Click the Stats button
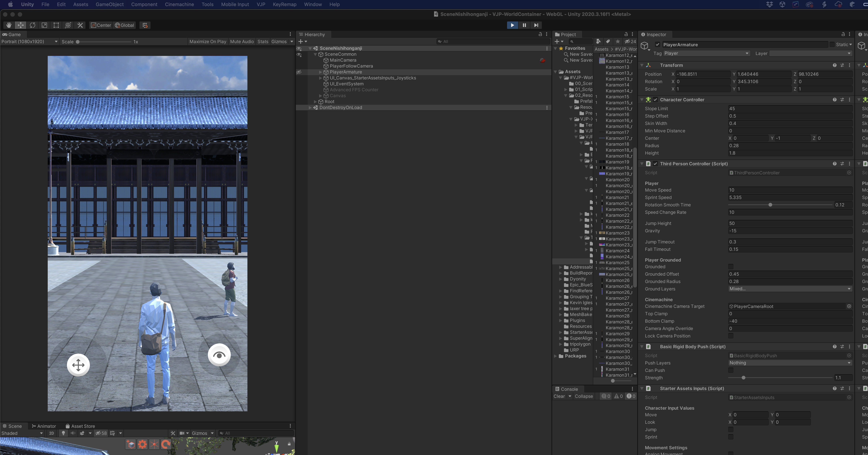 coord(263,41)
